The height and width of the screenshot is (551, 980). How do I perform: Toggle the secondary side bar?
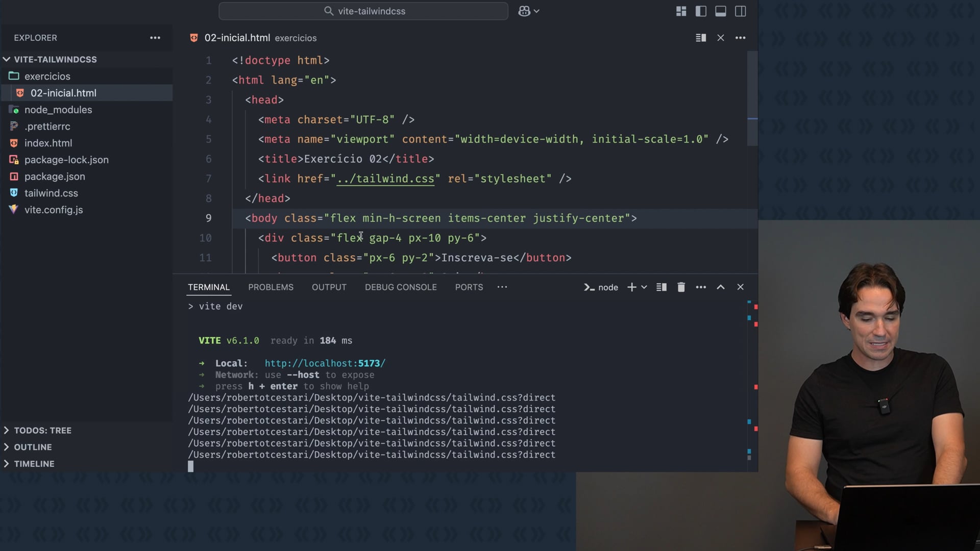pos(741,11)
